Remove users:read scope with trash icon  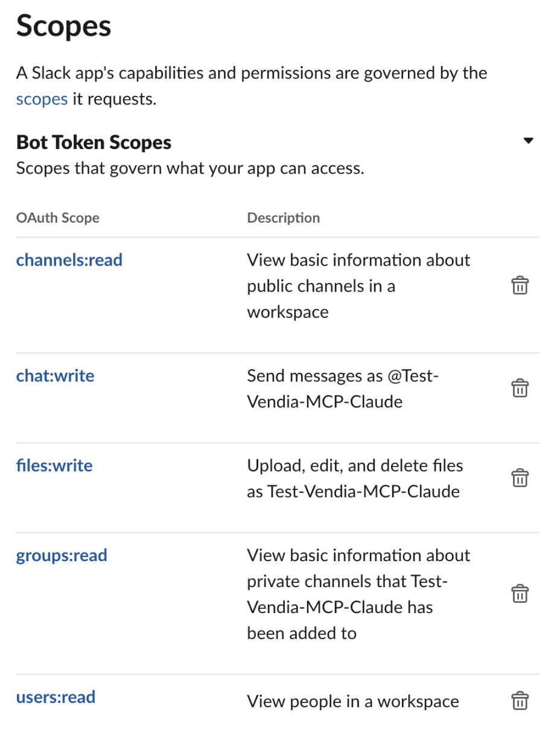coord(520,701)
